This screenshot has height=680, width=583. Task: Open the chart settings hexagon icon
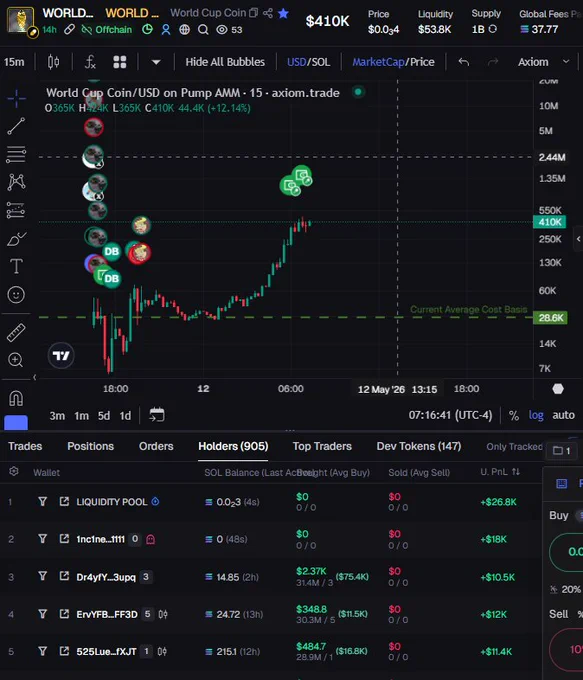(x=558, y=389)
